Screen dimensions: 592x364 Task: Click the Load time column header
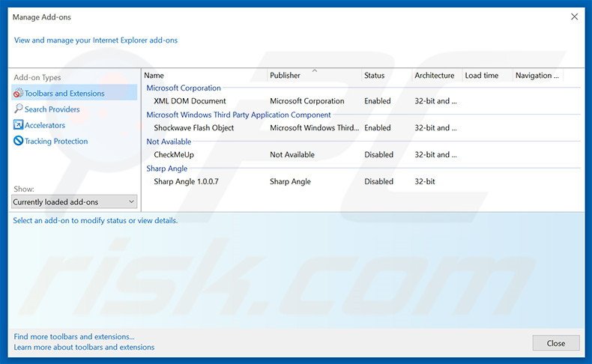click(x=486, y=76)
